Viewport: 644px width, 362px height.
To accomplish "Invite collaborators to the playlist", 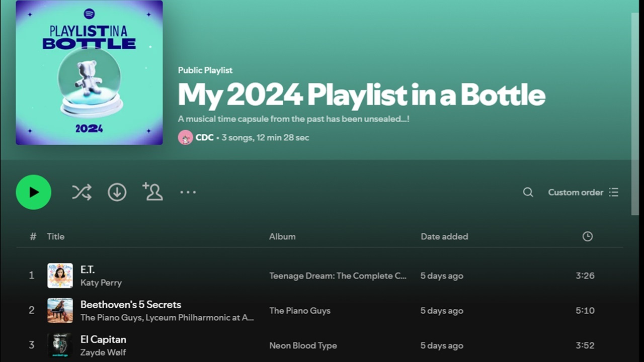I will 152,192.
